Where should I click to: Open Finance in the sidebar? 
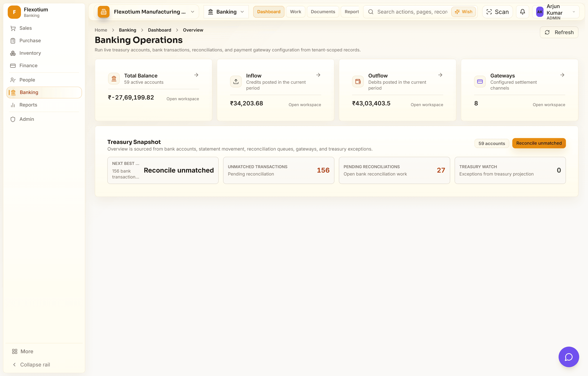click(44, 65)
